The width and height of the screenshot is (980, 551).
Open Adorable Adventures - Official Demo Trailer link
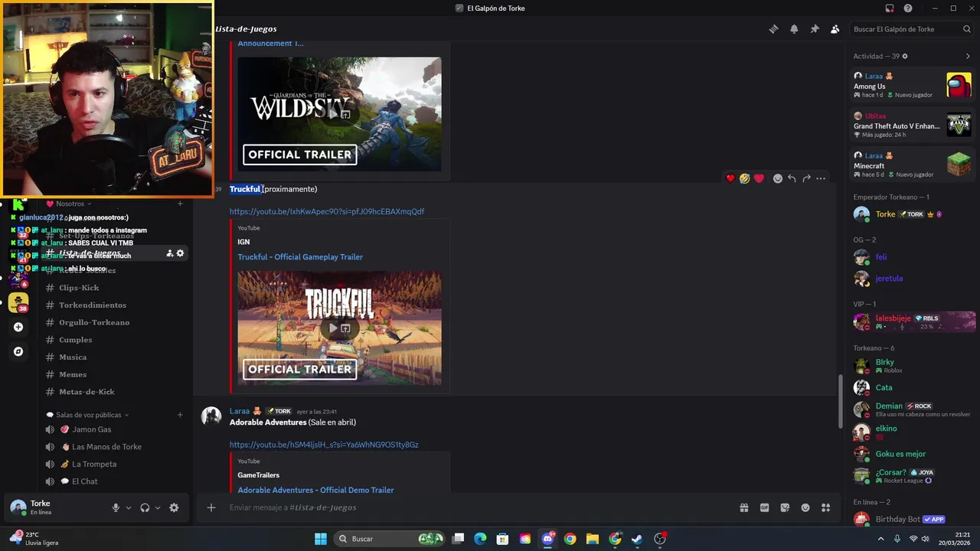(x=315, y=490)
